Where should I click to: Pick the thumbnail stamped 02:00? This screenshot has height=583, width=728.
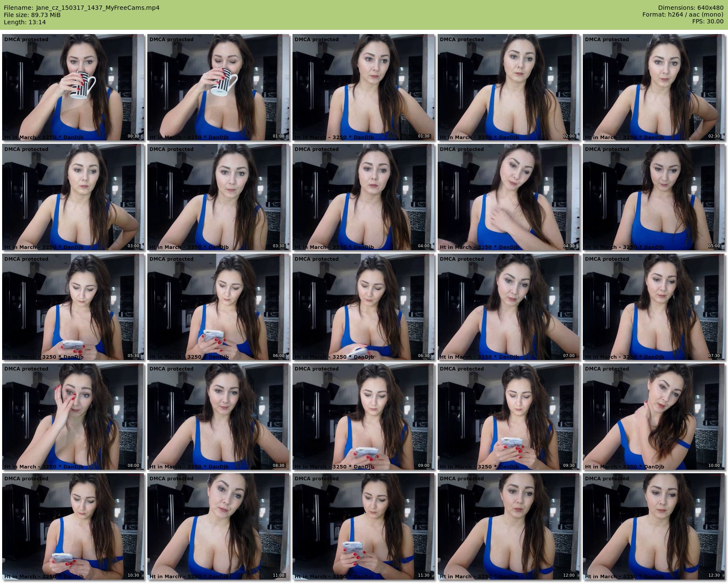[x=508, y=87]
